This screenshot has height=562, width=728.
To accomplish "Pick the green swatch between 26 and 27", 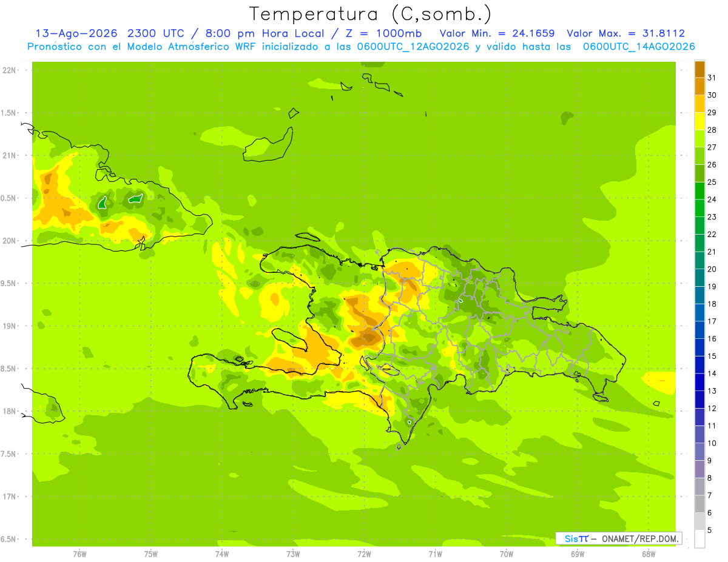I will point(699,156).
